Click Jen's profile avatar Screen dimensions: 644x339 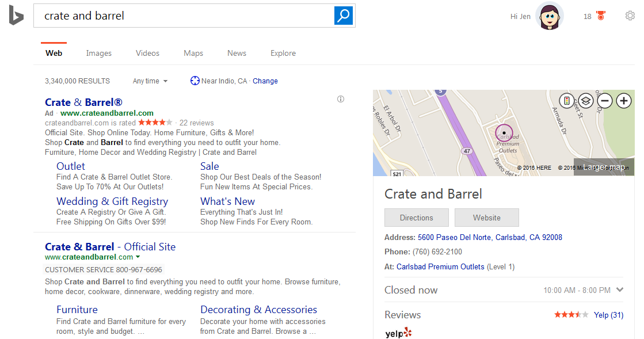click(549, 16)
